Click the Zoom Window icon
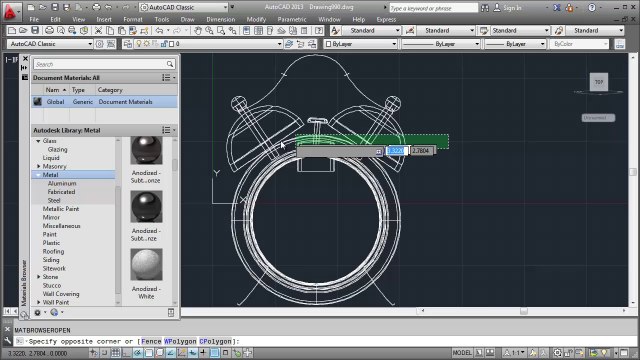Viewport: 640px width, 360px height. click(x=221, y=31)
